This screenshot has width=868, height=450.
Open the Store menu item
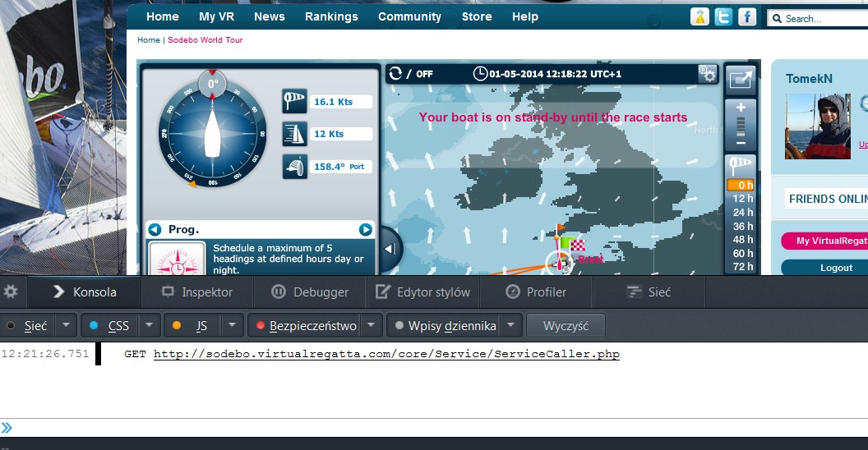tap(477, 16)
